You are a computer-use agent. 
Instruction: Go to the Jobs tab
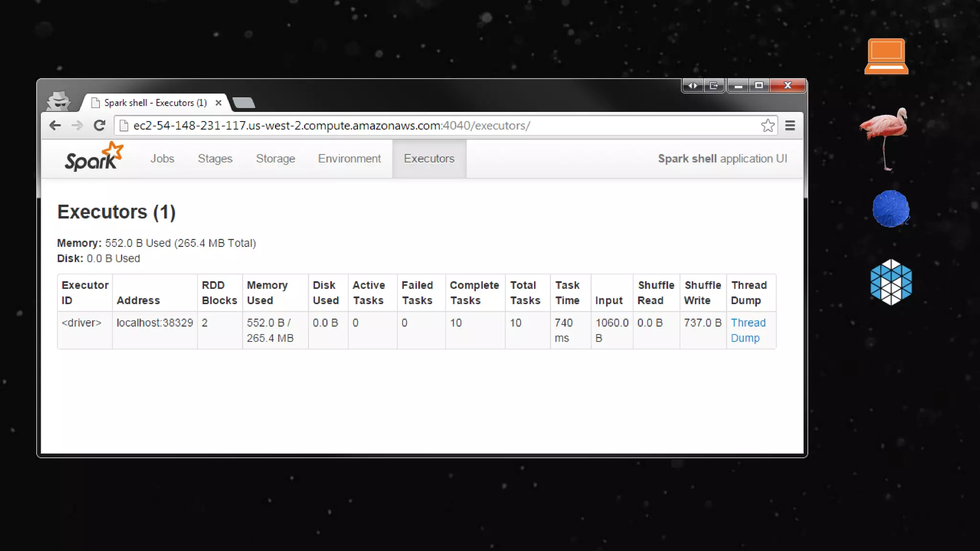tap(162, 159)
